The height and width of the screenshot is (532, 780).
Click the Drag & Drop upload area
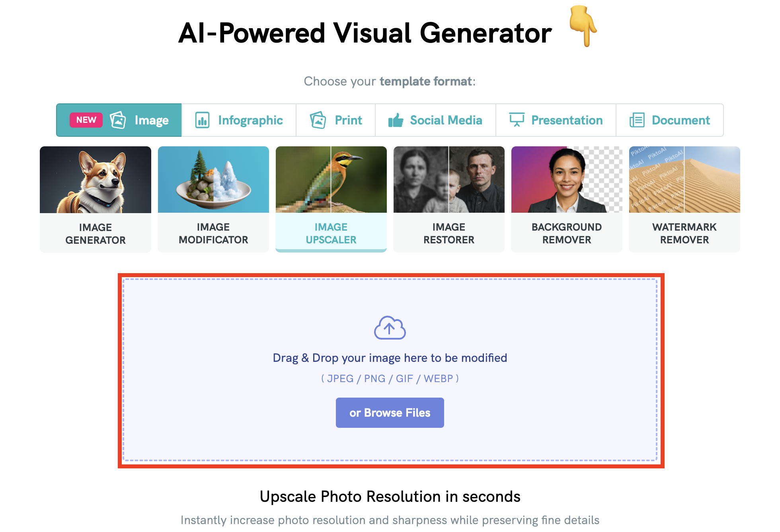[x=390, y=370]
